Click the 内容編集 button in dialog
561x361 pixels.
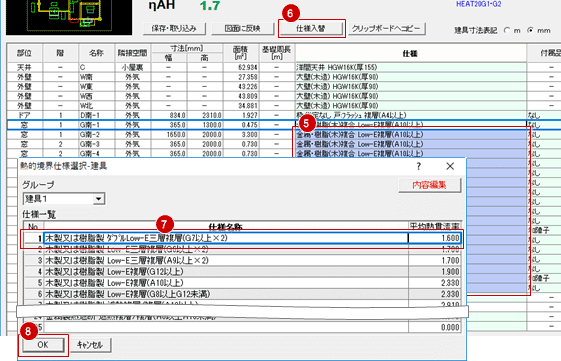pos(429,185)
